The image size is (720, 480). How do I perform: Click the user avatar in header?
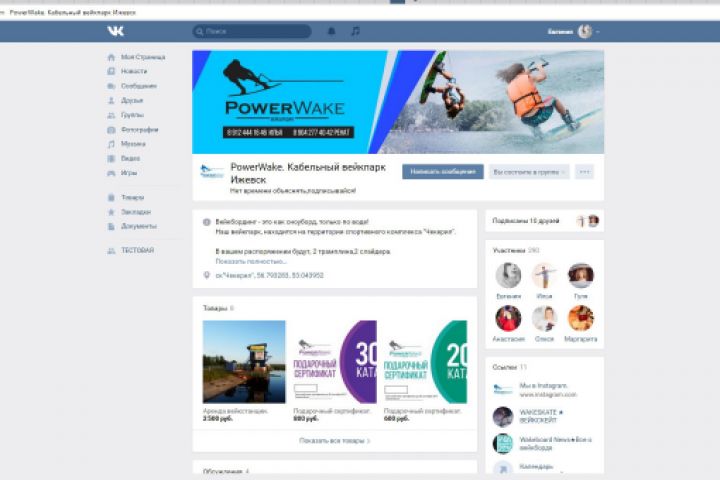tap(585, 31)
